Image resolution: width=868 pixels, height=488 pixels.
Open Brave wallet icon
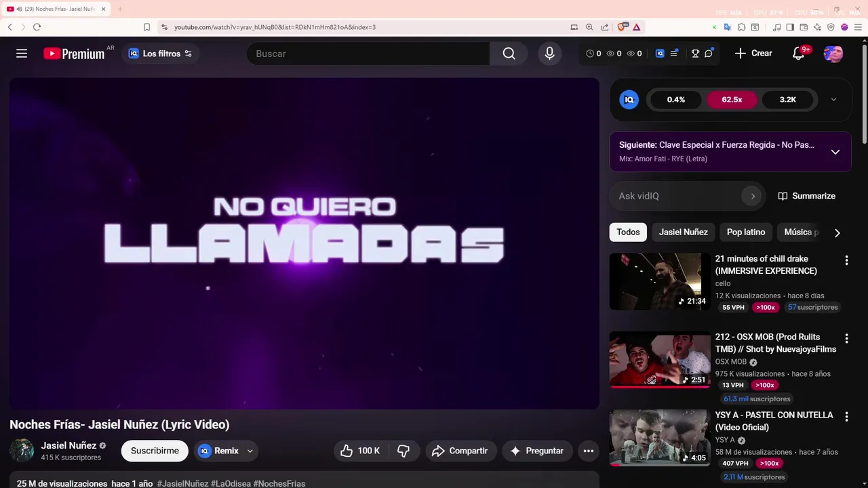tap(804, 27)
